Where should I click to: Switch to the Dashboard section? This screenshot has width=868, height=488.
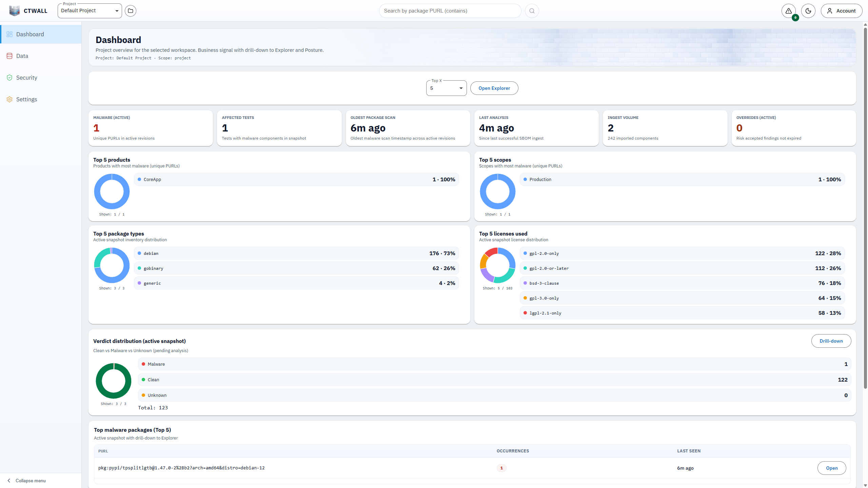(x=30, y=34)
